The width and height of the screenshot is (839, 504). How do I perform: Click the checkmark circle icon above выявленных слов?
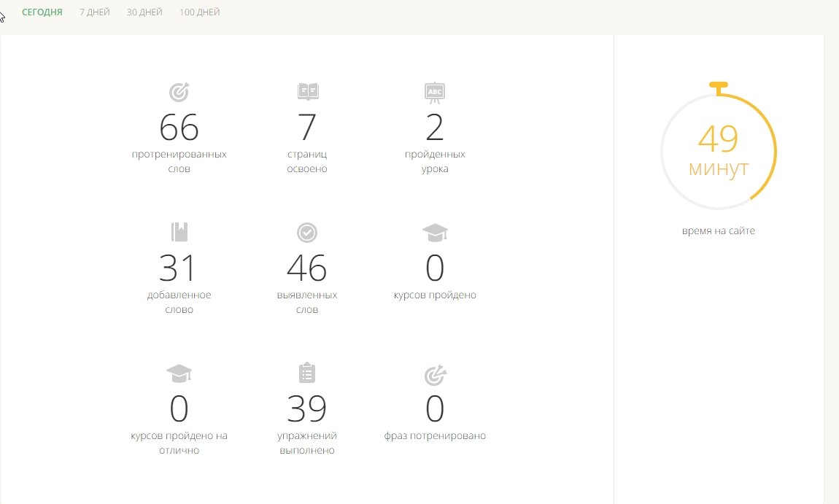[307, 233]
